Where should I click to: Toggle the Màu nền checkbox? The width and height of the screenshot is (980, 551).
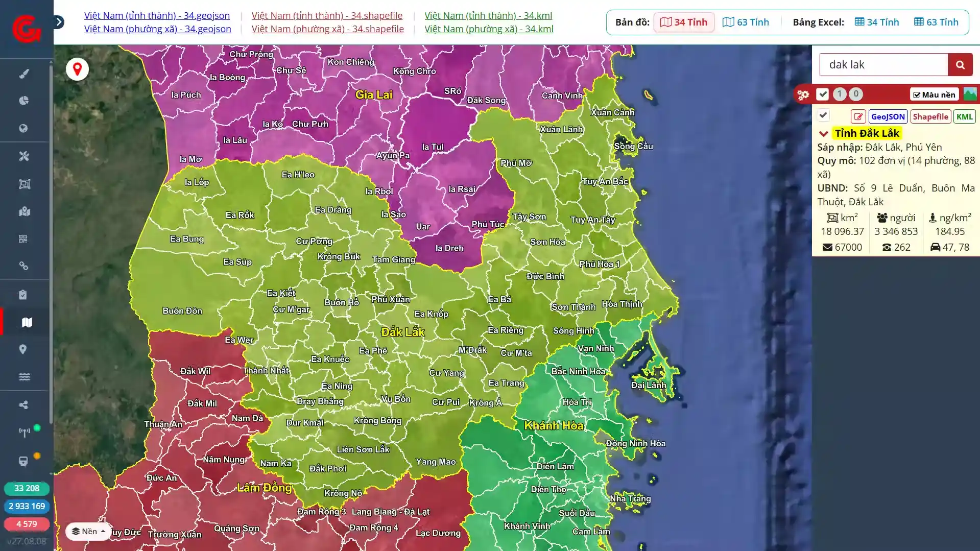[934, 94]
